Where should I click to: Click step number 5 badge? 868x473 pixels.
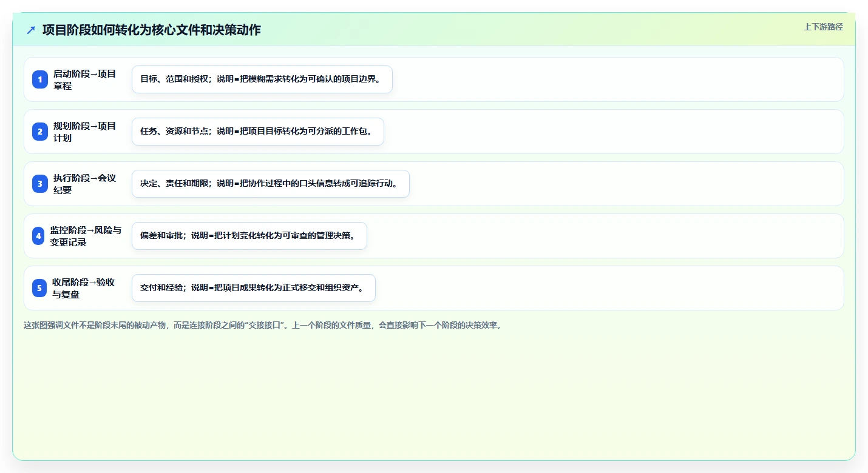pyautogui.click(x=39, y=288)
